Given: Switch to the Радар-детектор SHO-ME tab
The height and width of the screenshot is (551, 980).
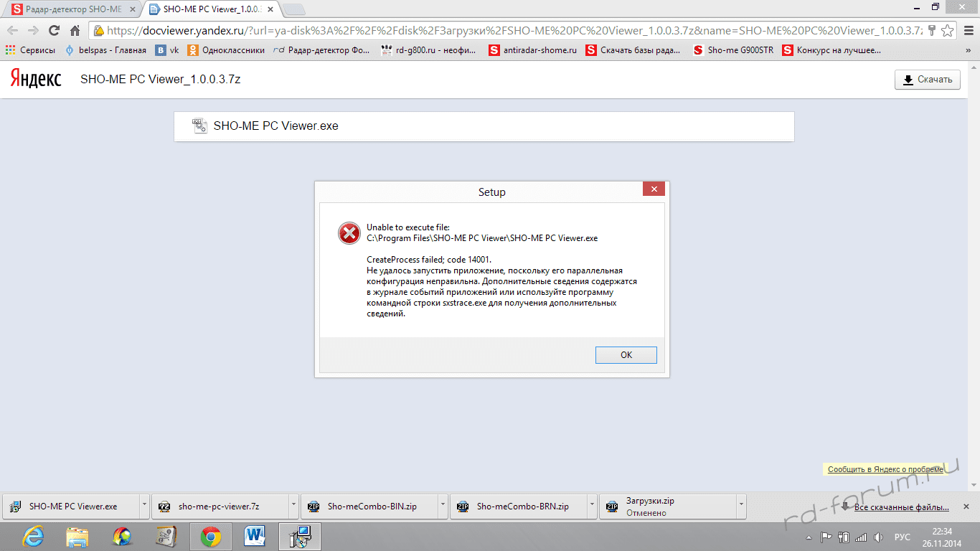Looking at the screenshot, I should [x=74, y=9].
